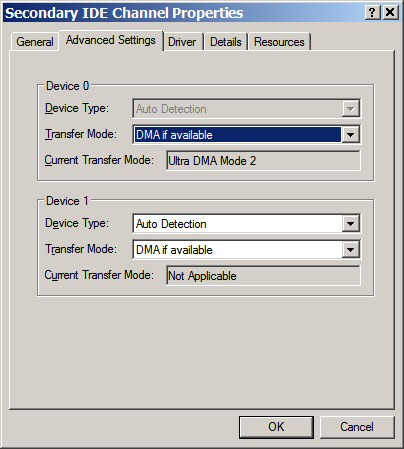
Task: Open Device 1 Device Type dropdown arrow
Action: (350, 224)
